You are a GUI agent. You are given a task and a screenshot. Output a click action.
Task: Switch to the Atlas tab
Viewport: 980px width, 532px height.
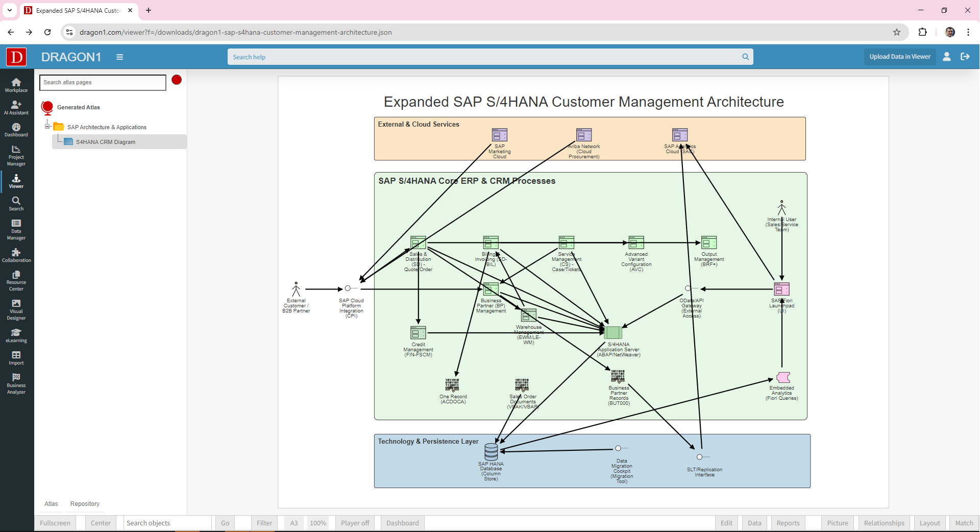[51, 504]
